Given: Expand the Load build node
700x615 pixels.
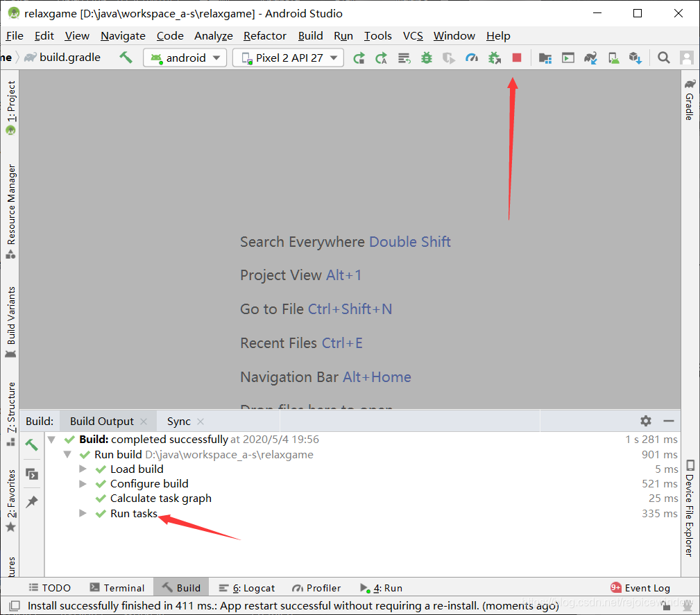Looking at the screenshot, I should click(83, 469).
